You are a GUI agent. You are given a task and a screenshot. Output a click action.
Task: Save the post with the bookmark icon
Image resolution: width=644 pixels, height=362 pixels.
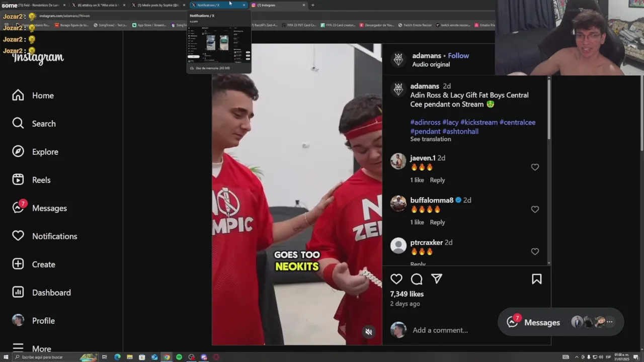coord(537,279)
